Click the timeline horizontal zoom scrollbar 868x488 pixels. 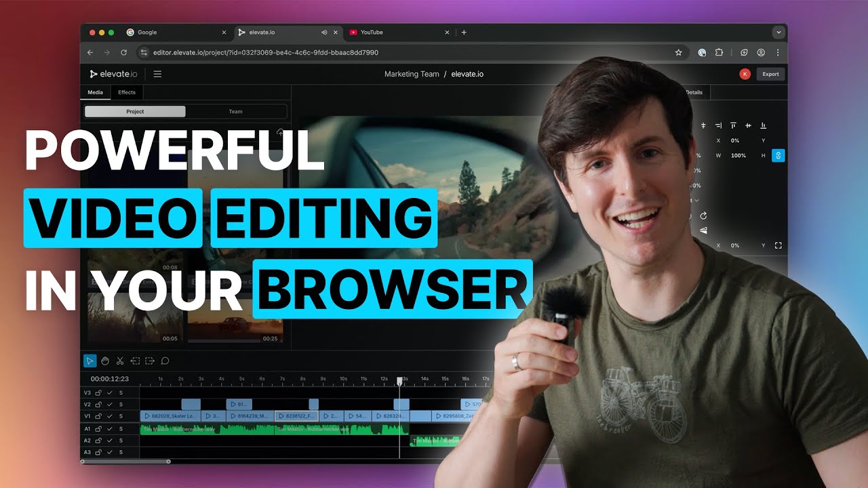click(x=125, y=462)
